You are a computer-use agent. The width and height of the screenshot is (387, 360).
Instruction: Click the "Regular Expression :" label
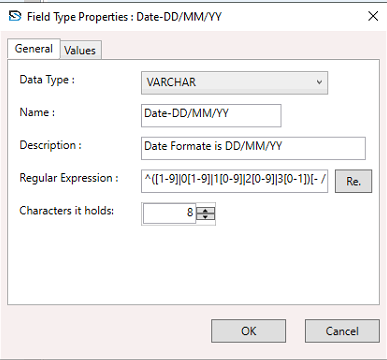coord(69,178)
